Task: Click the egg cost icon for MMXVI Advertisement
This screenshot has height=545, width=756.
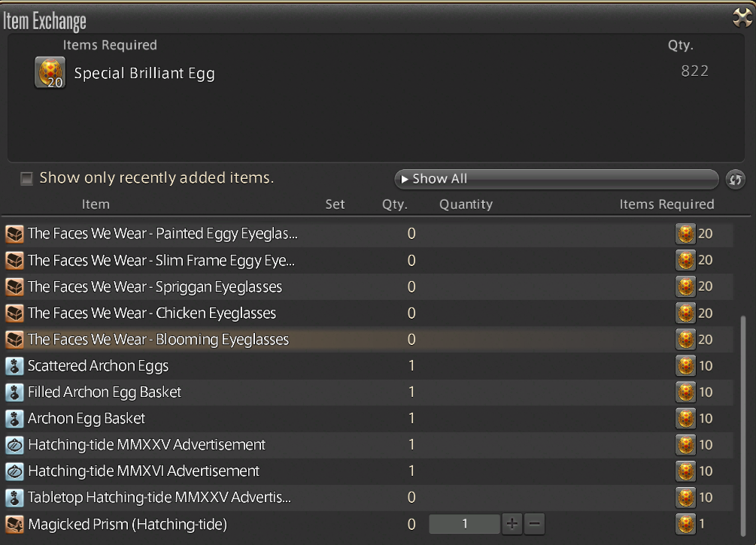Action: tap(685, 471)
